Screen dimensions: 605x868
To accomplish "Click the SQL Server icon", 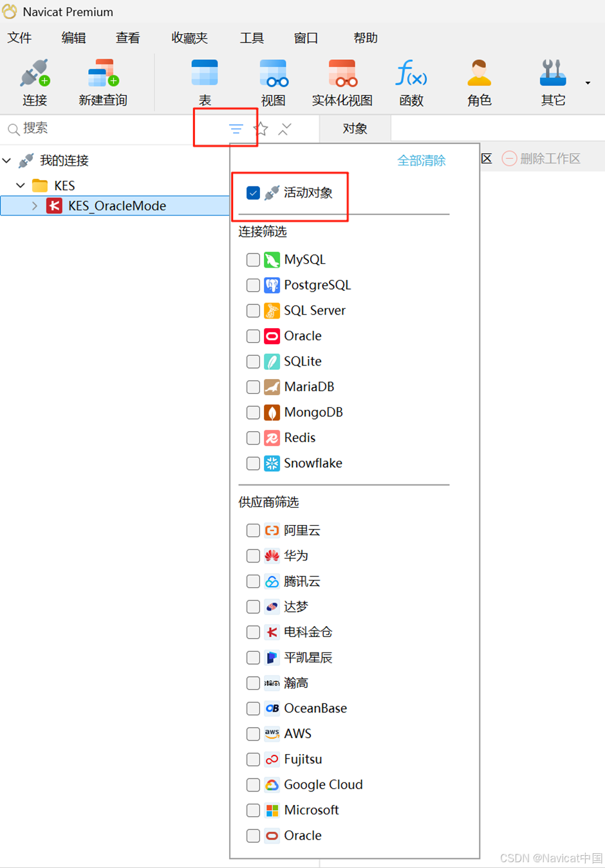I will pyautogui.click(x=272, y=310).
